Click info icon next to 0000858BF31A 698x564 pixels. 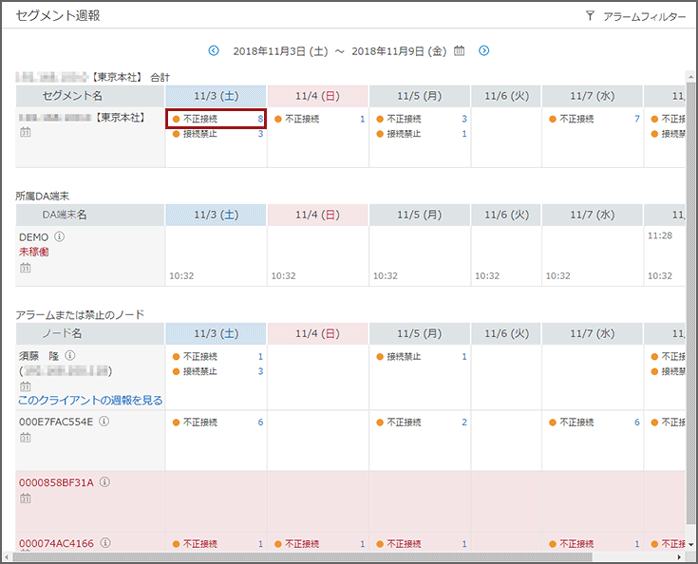tap(105, 483)
